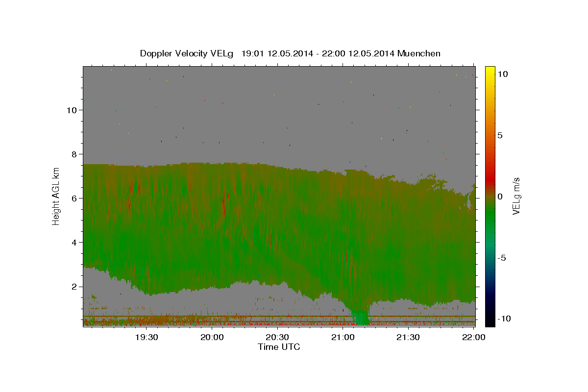This screenshot has height=392, width=588.
Task: Click the 20:30 time tick label
Action: [277, 337]
